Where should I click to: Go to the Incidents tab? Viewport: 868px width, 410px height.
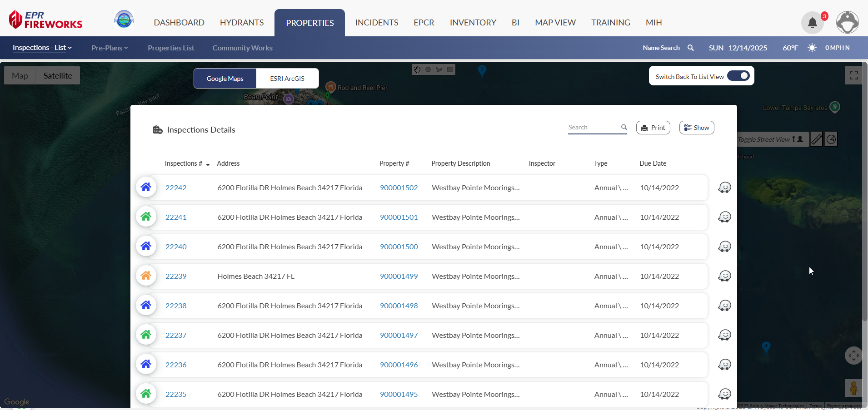[x=376, y=23]
